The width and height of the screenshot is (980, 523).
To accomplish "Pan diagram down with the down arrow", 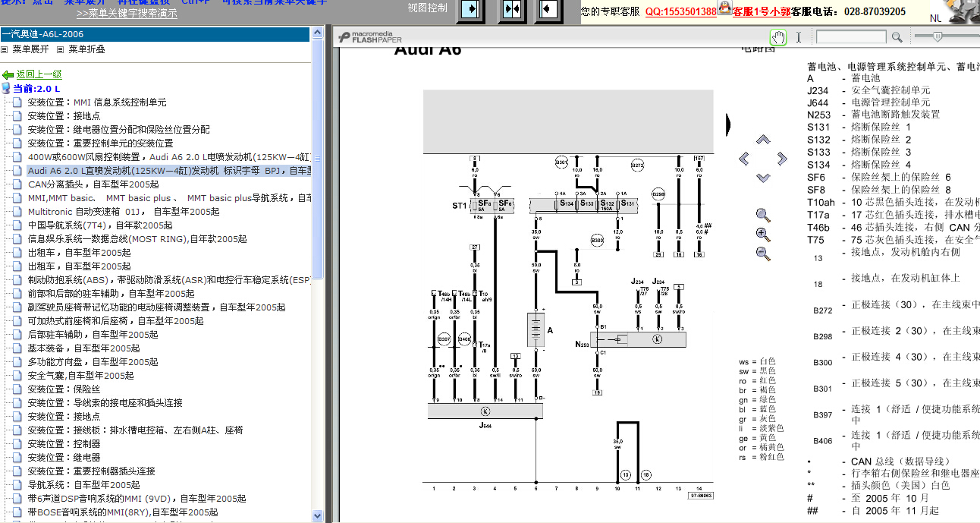I will (x=763, y=178).
